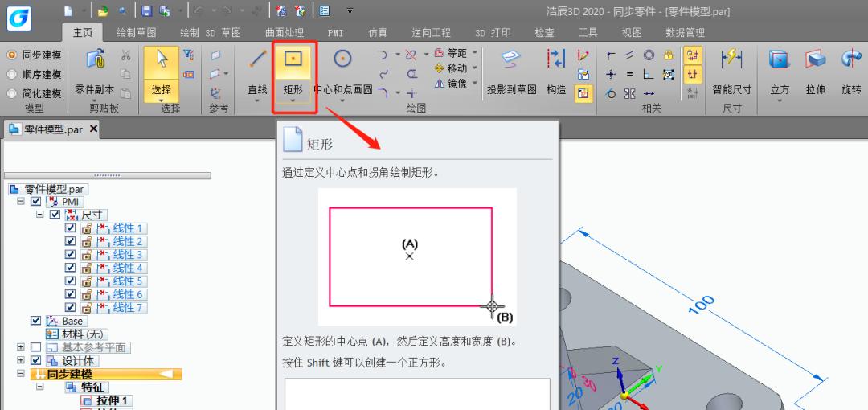Click the new document icon in quick access
Viewport: 868px width, 410px height.
point(68,10)
